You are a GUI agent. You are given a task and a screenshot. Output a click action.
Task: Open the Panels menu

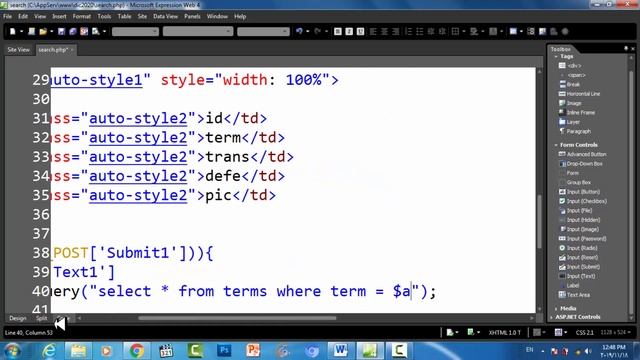(x=192, y=16)
